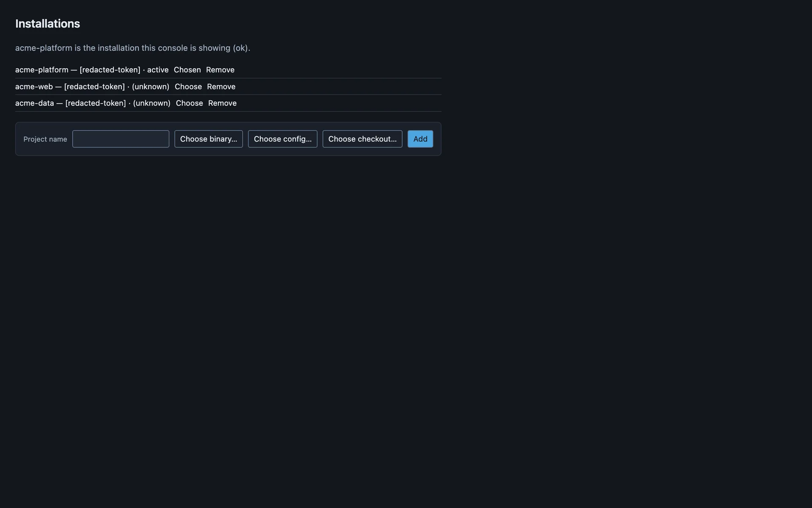
Task: Open the Choose binary... file picker
Action: pos(208,139)
